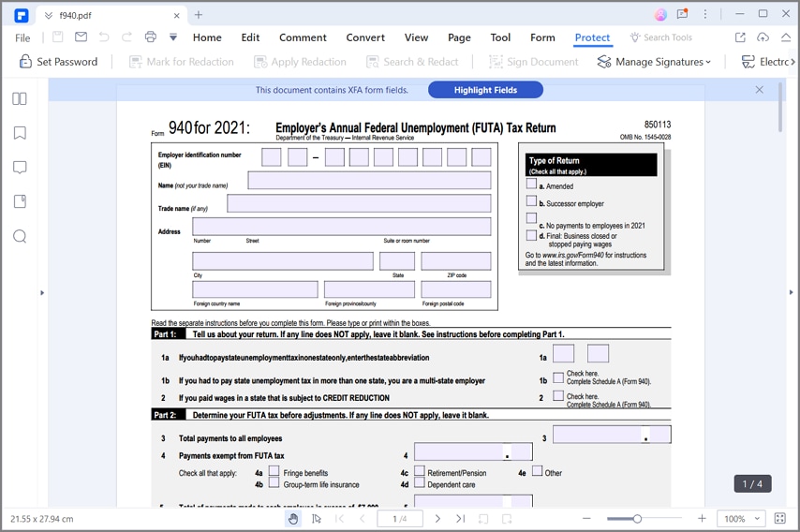Open the three-dot more options menu

tap(705, 14)
